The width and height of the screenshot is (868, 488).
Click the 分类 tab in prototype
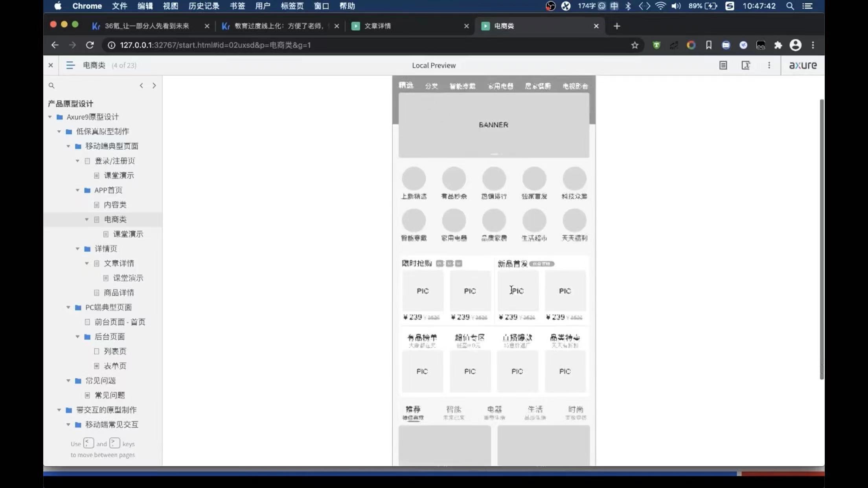tap(431, 86)
